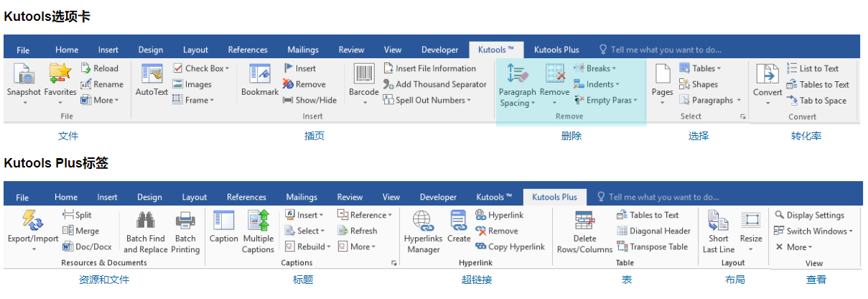
Task: Select the Bookmark icon
Action: pyautogui.click(x=259, y=74)
